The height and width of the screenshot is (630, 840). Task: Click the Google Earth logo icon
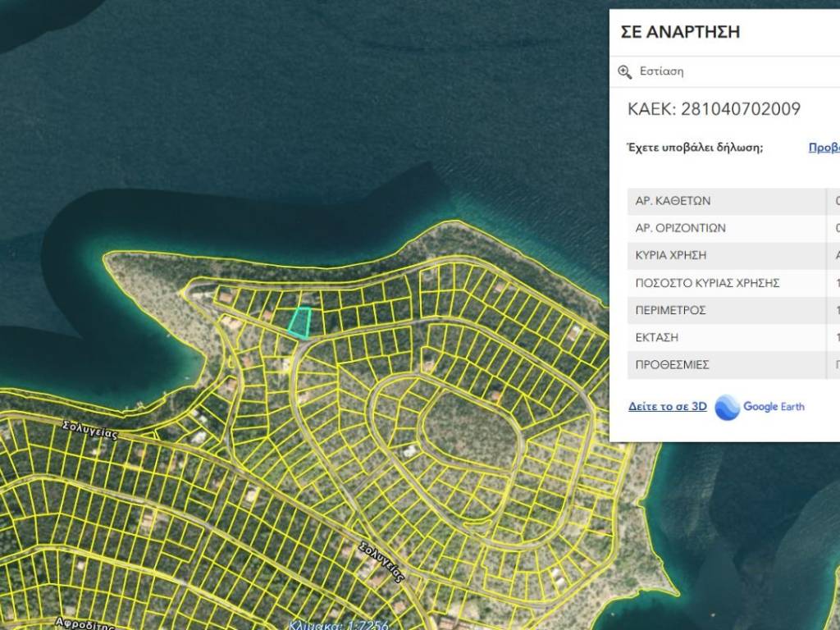coord(728,407)
